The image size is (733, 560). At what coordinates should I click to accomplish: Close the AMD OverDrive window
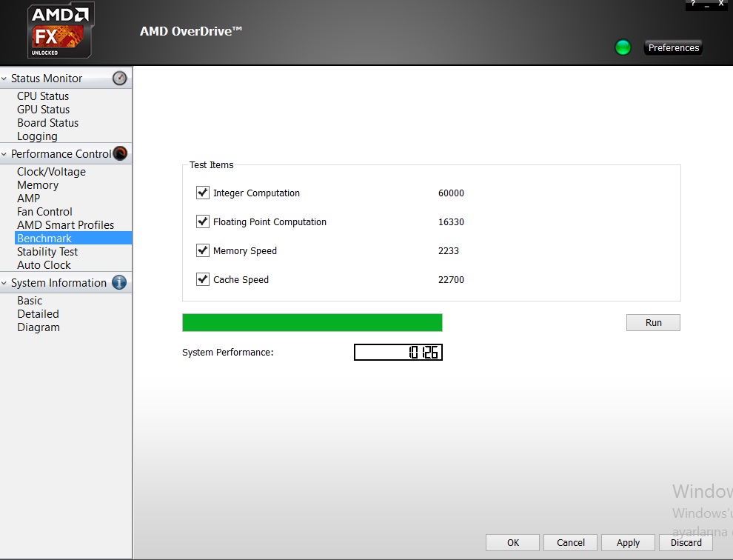click(x=721, y=4)
